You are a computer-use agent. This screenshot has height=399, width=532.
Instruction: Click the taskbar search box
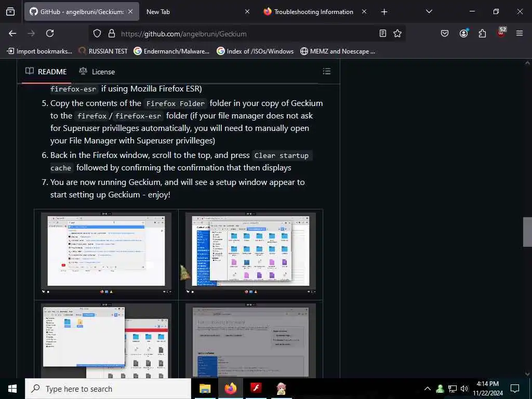(x=108, y=389)
